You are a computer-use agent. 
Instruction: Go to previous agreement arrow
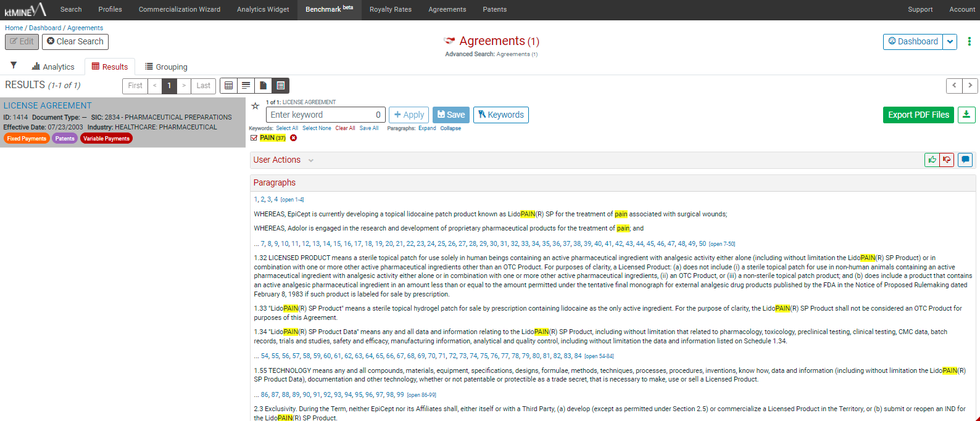click(x=954, y=86)
